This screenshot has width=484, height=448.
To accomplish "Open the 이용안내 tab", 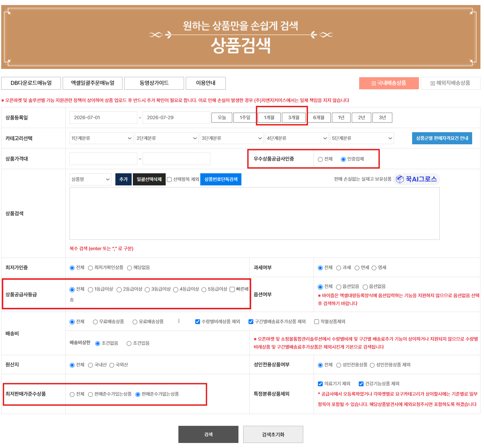I will [x=206, y=83].
